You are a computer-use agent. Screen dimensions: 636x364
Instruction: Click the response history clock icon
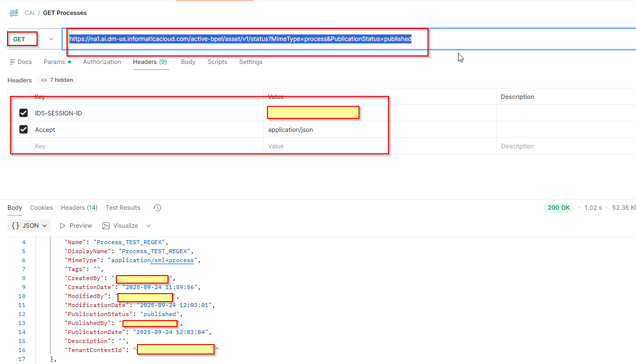point(157,208)
